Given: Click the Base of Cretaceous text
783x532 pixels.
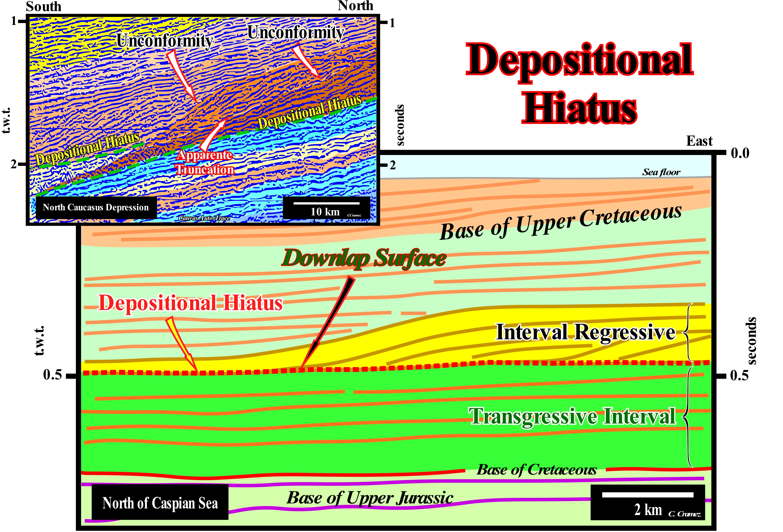Looking at the screenshot, I should tap(536, 470).
